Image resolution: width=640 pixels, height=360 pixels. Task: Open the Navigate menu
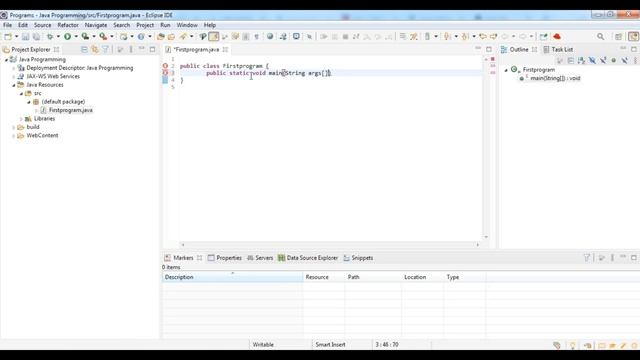(x=96, y=25)
